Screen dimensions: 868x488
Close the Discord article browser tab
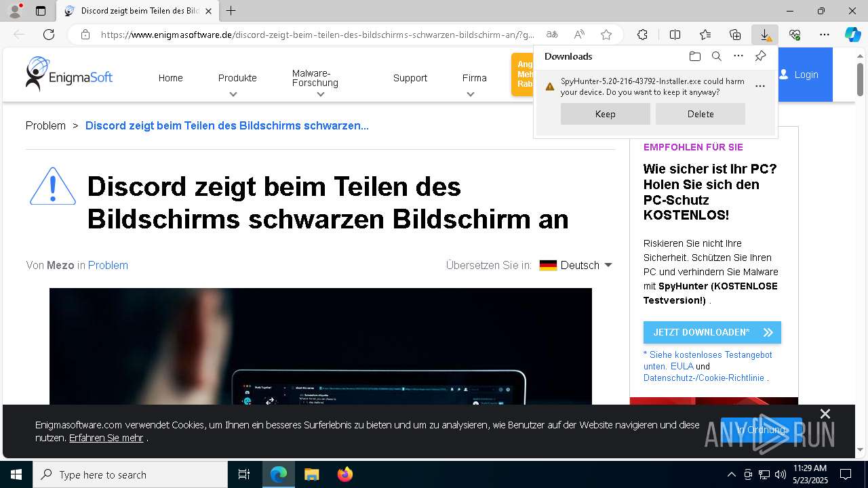[x=209, y=11]
